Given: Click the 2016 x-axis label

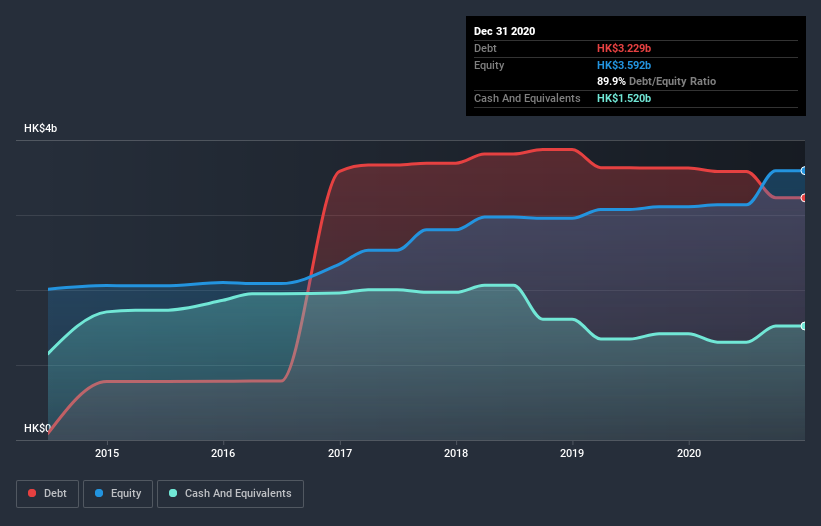Looking at the screenshot, I should [x=223, y=453].
